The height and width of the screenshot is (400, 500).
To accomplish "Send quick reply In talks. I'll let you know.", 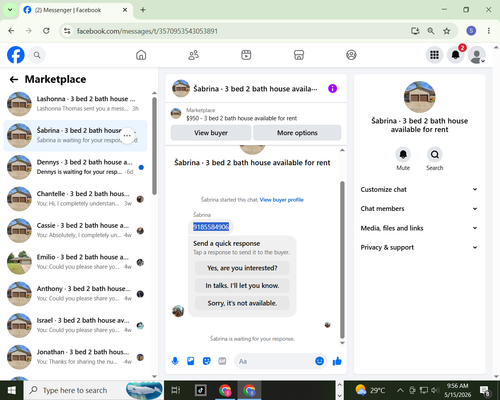I will click(242, 286).
